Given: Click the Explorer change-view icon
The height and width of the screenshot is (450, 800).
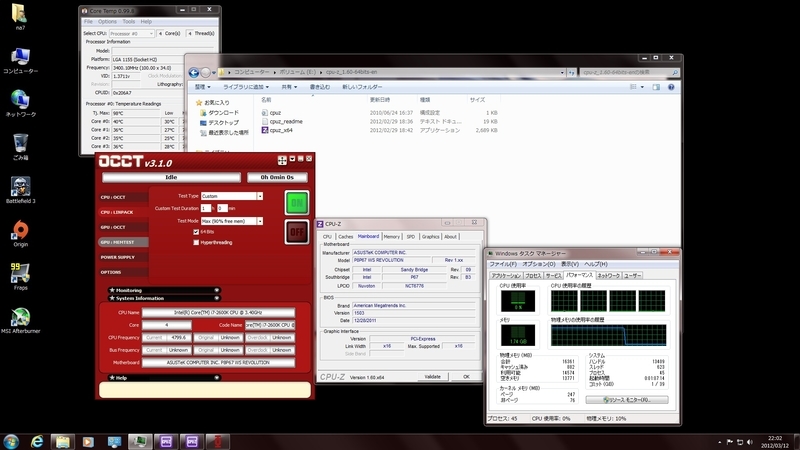Looking at the screenshot, I should tap(633, 87).
